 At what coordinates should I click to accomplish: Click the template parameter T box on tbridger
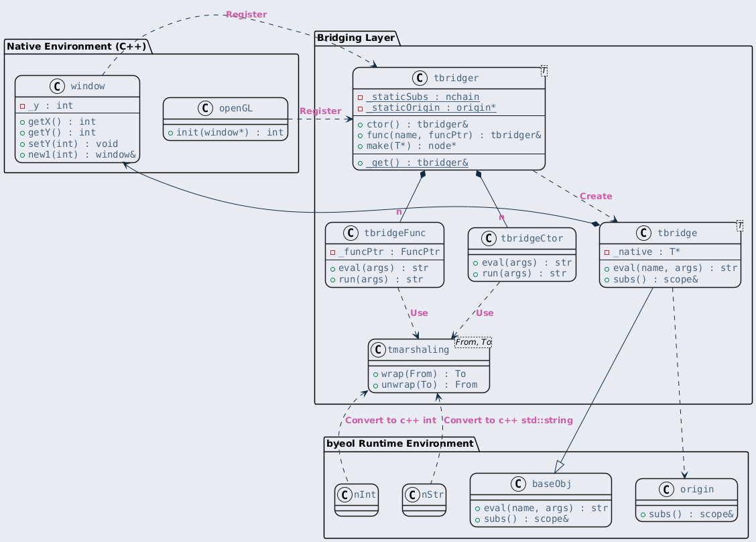[x=544, y=71]
